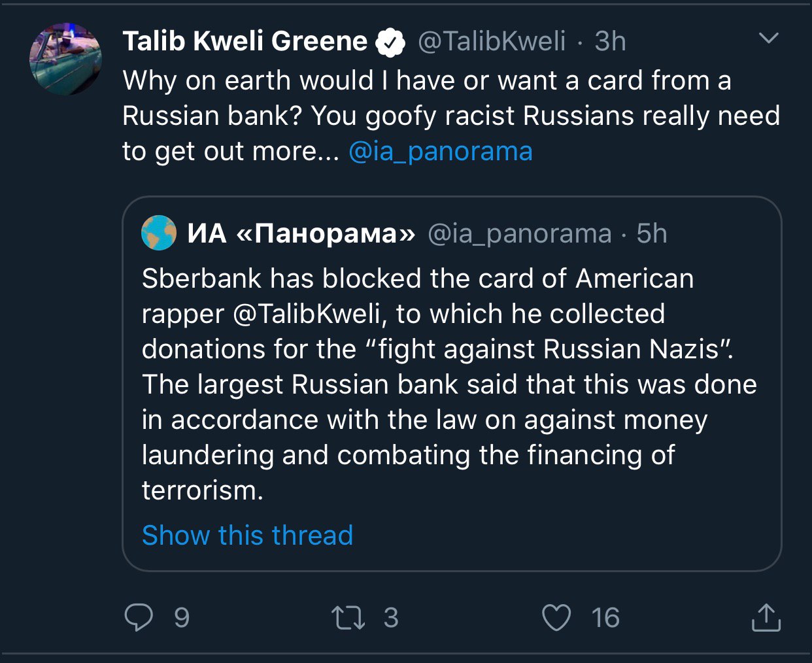Open the tweet options chevron menu
This screenshot has width=812, height=663.
(x=769, y=39)
